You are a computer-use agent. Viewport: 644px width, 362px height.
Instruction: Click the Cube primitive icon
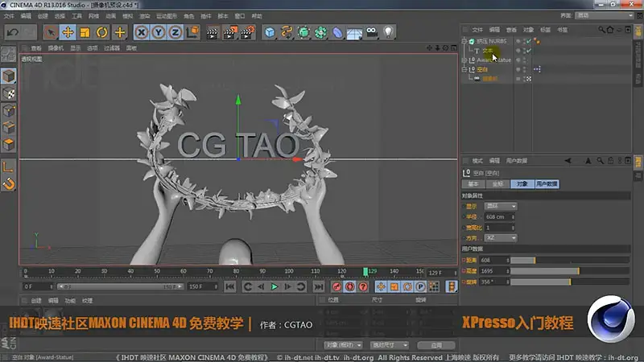[270, 32]
